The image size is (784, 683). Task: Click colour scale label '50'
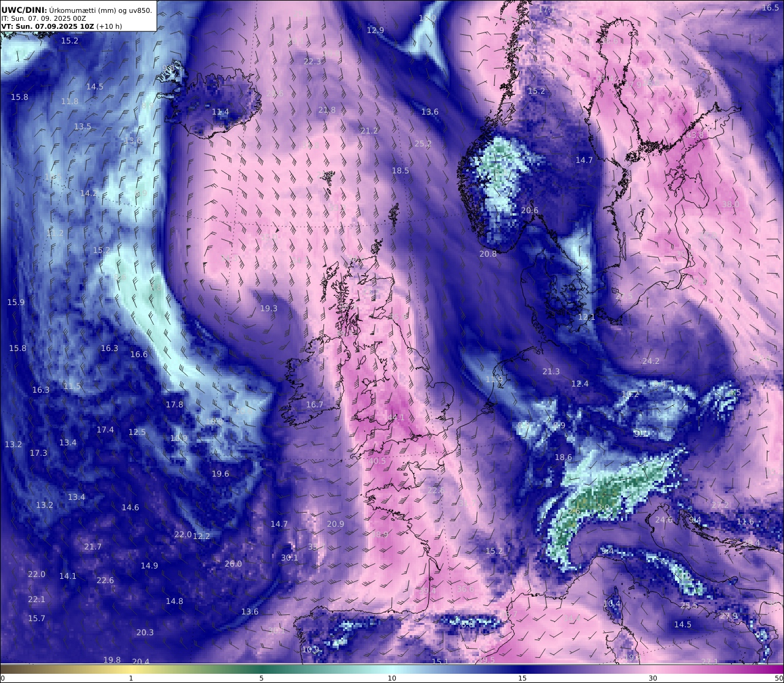tap(778, 678)
